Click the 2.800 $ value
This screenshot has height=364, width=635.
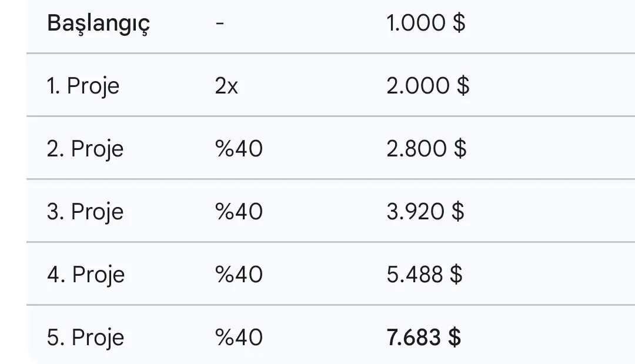[426, 149]
